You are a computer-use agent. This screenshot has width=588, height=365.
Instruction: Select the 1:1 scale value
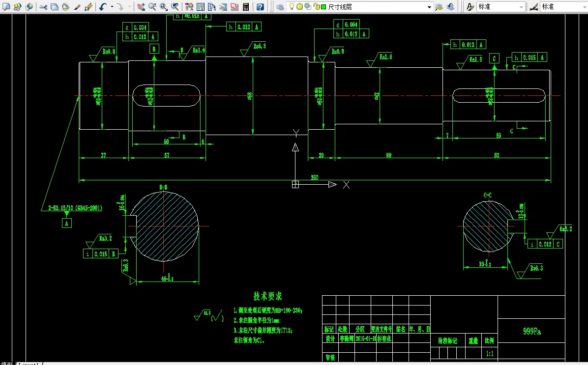[490, 353]
